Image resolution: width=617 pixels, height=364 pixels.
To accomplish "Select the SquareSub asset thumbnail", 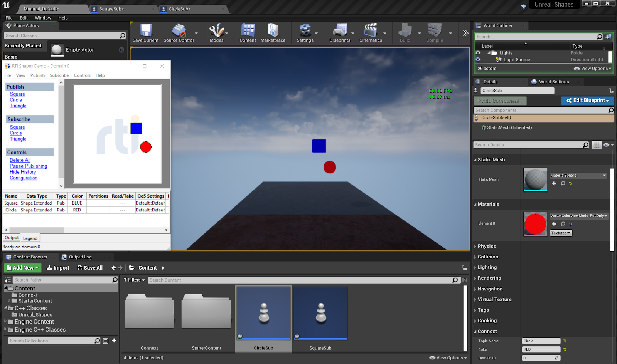I will point(320,313).
